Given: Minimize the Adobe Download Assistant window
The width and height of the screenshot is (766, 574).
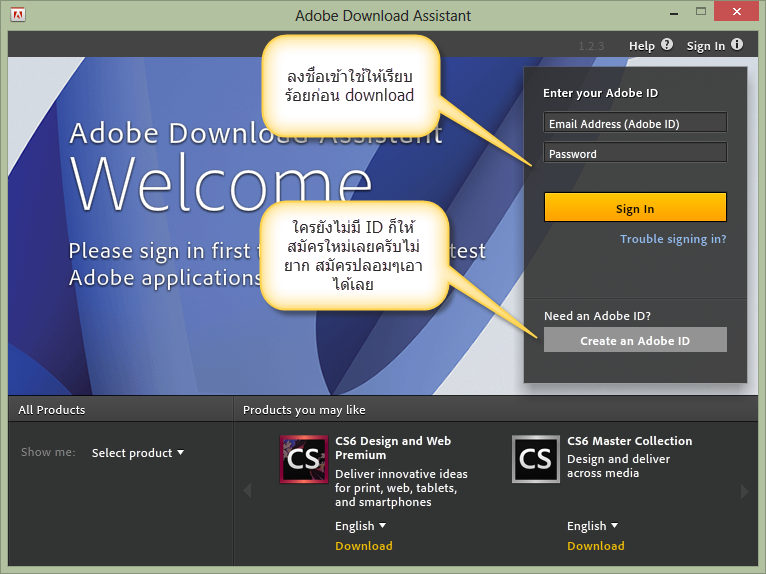Looking at the screenshot, I should coord(674,12).
